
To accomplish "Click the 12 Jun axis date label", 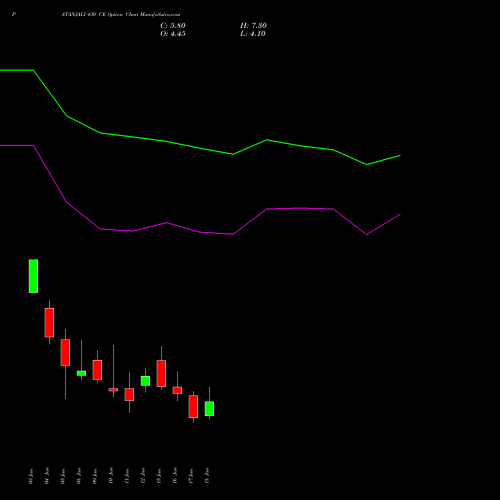I will (143, 476).
